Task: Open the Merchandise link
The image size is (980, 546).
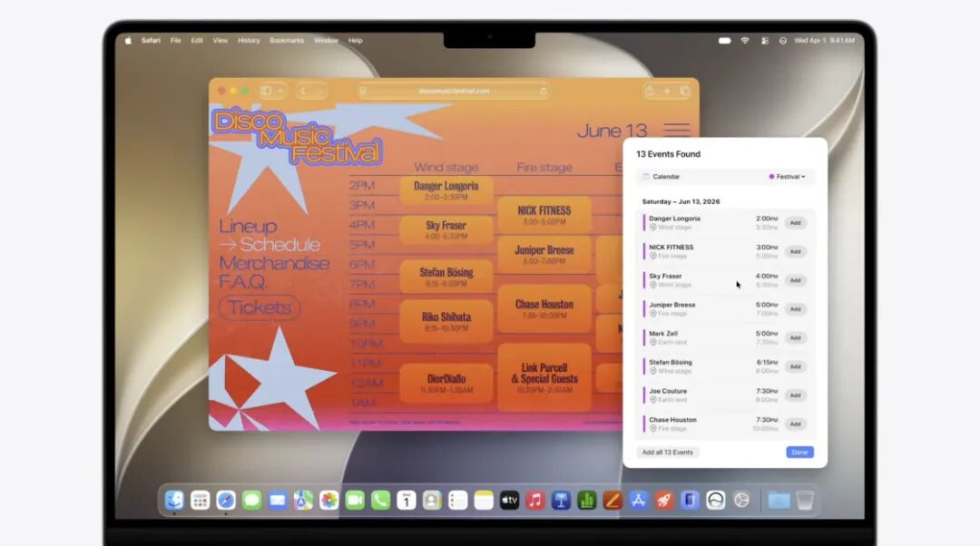Action: pyautogui.click(x=274, y=263)
